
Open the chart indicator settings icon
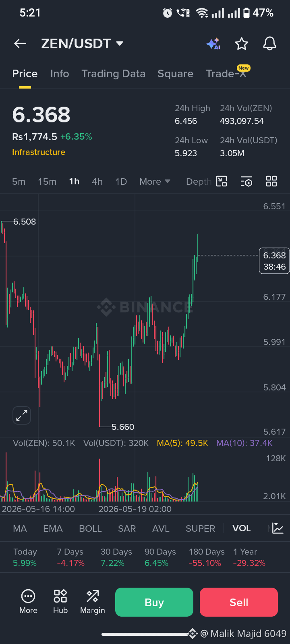click(246, 182)
